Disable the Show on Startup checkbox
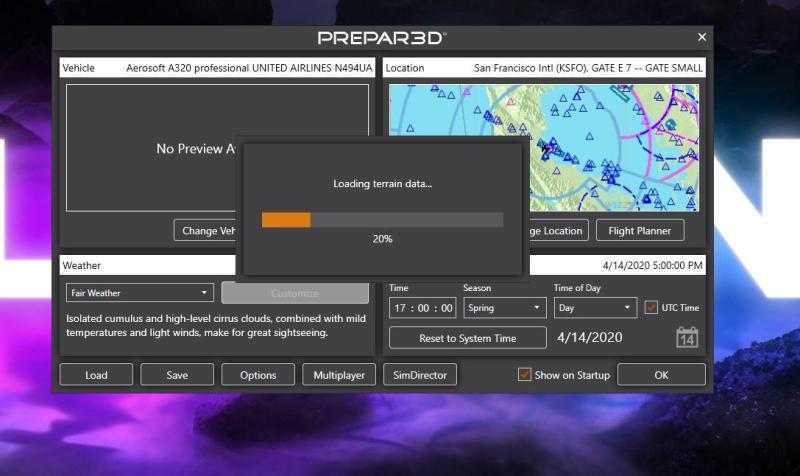800x476 pixels. tap(524, 374)
